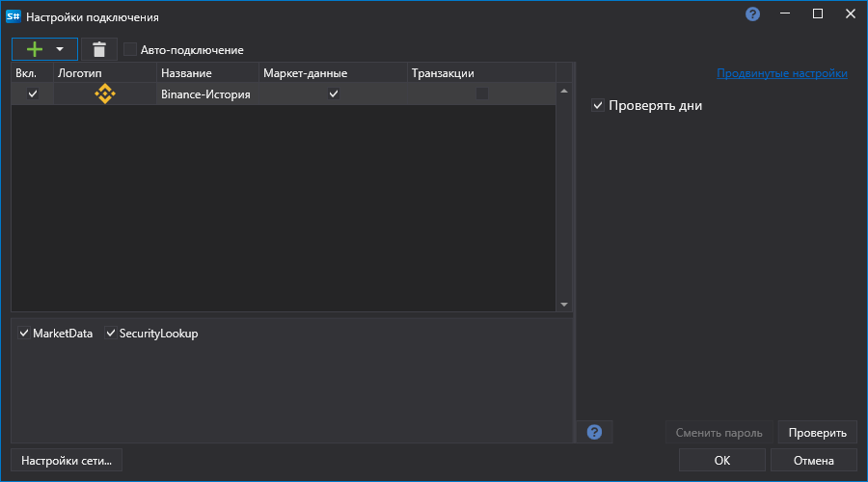The width and height of the screenshot is (868, 482).
Task: Open the Продвинутые настройки link
Action: click(x=781, y=73)
